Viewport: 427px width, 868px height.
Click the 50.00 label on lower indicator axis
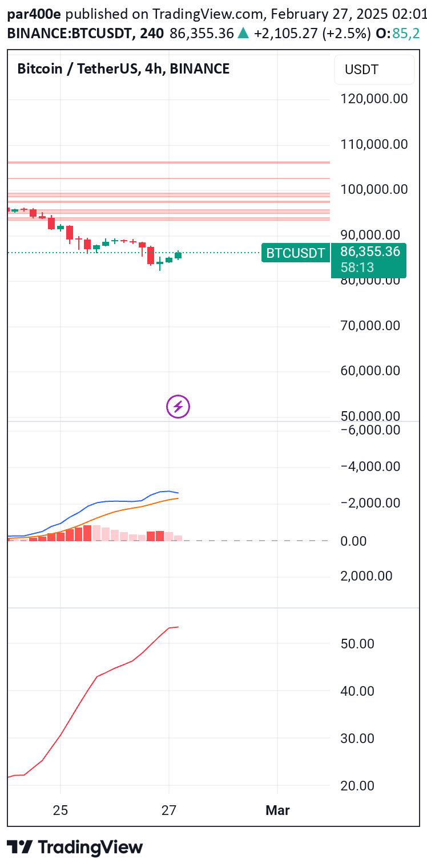point(357,643)
